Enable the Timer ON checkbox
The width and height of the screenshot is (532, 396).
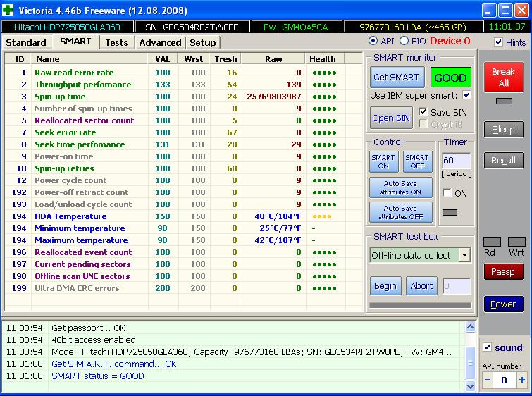pyautogui.click(x=447, y=193)
